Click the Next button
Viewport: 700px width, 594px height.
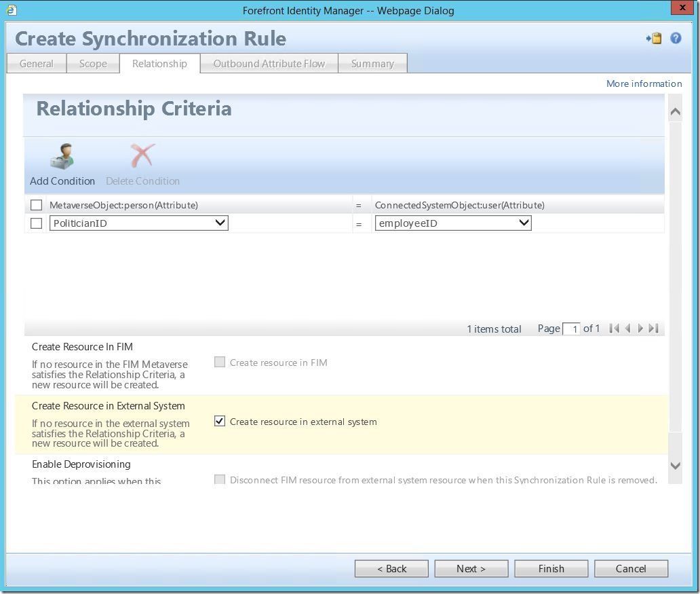[471, 568]
